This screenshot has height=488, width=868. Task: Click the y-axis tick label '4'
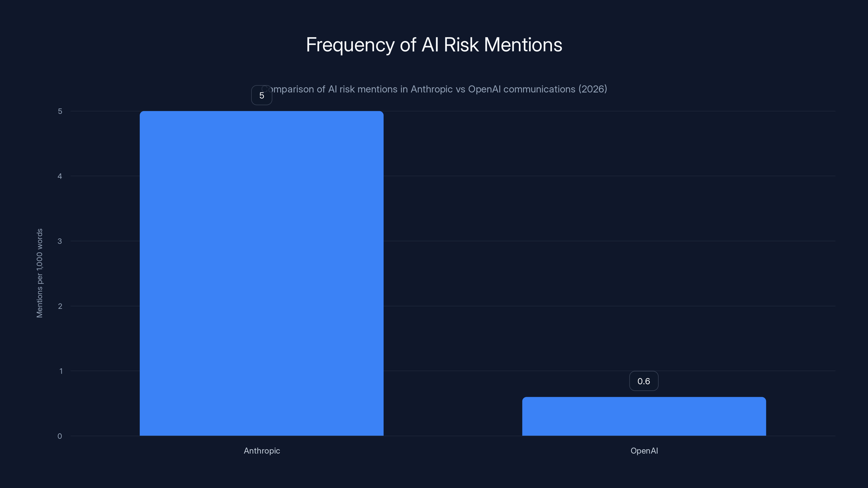(60, 176)
